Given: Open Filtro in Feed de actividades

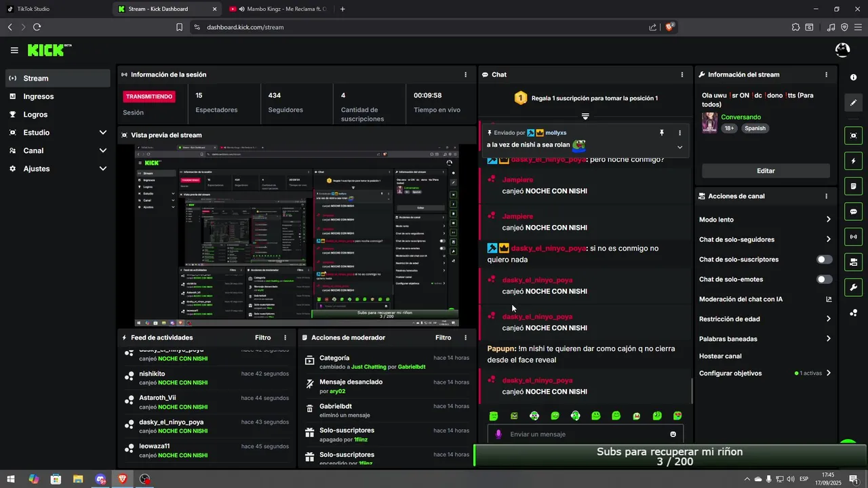Looking at the screenshot, I should pos(262,338).
